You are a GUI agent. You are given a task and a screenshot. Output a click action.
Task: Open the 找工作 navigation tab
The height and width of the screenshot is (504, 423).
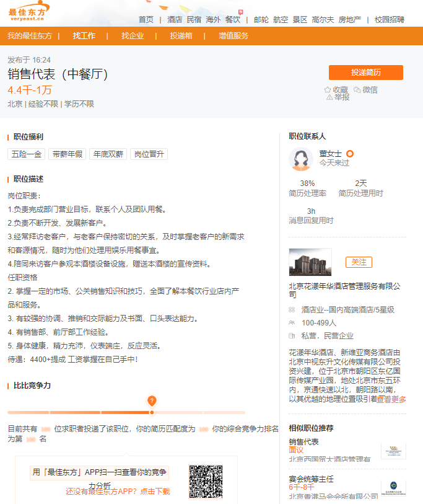tap(84, 36)
